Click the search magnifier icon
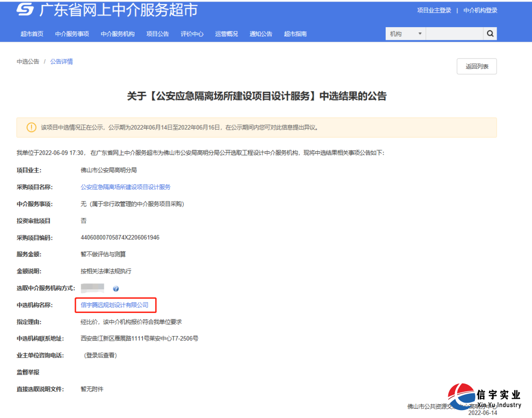This screenshot has width=532, height=418. pyautogui.click(x=490, y=34)
